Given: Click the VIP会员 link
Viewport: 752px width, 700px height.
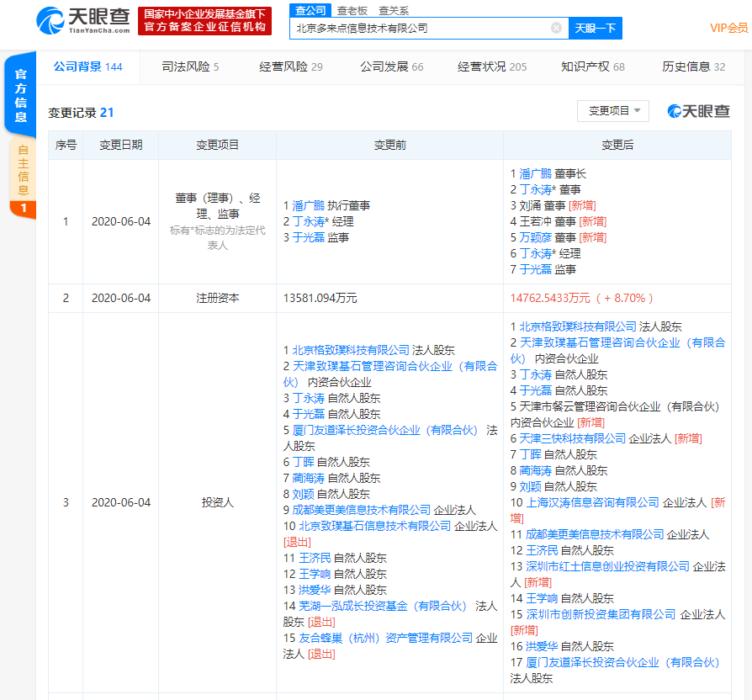Looking at the screenshot, I should pyautogui.click(x=728, y=28).
